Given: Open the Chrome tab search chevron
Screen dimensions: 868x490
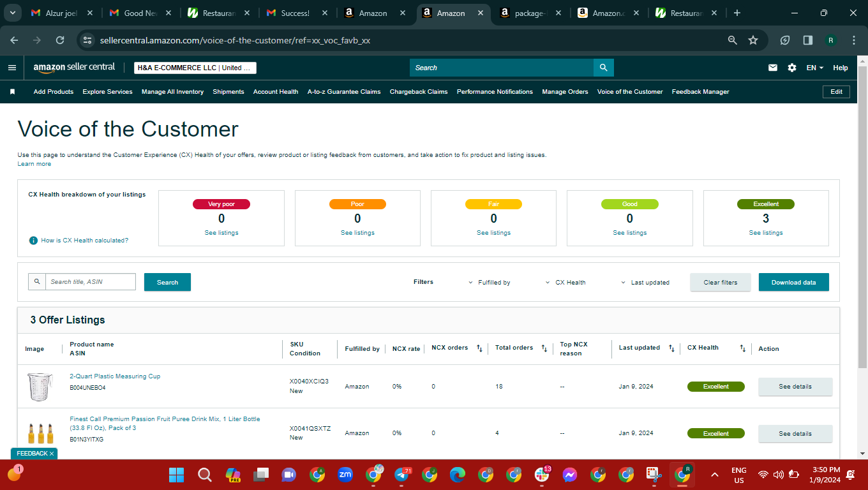Looking at the screenshot, I should tap(12, 13).
